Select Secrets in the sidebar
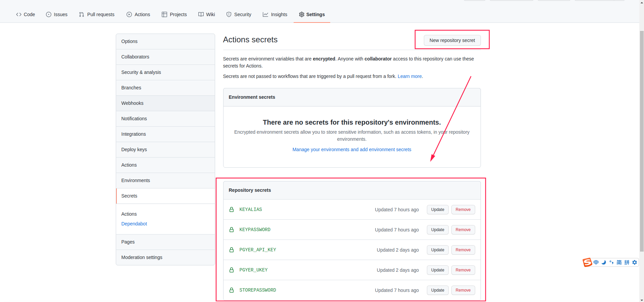This screenshot has width=644, height=302. tap(165, 196)
